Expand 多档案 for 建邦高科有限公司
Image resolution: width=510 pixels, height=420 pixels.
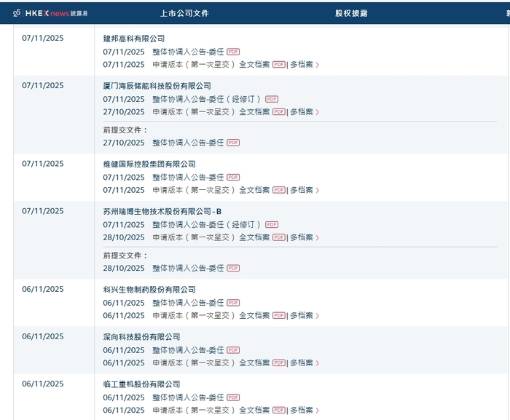[304, 65]
